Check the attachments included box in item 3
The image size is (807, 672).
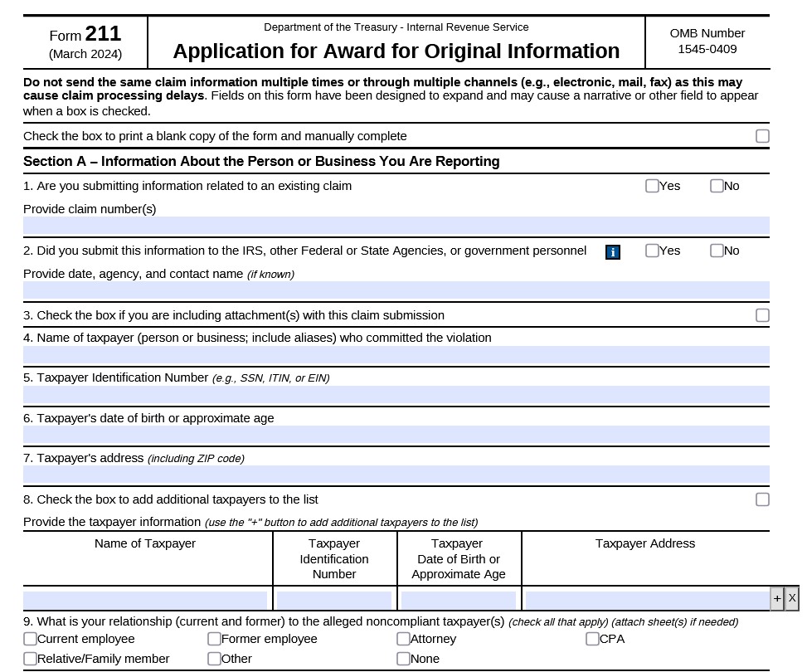coord(762,315)
